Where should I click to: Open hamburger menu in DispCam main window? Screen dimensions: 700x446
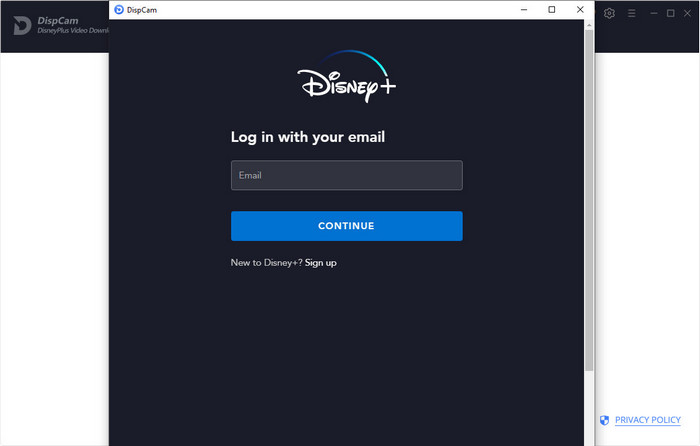[631, 13]
